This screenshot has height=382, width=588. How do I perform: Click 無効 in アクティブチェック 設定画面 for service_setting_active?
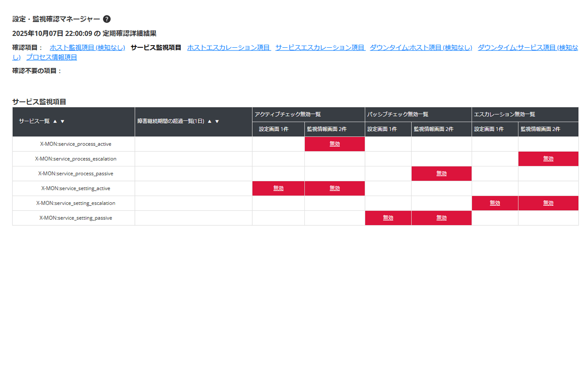pyautogui.click(x=278, y=188)
